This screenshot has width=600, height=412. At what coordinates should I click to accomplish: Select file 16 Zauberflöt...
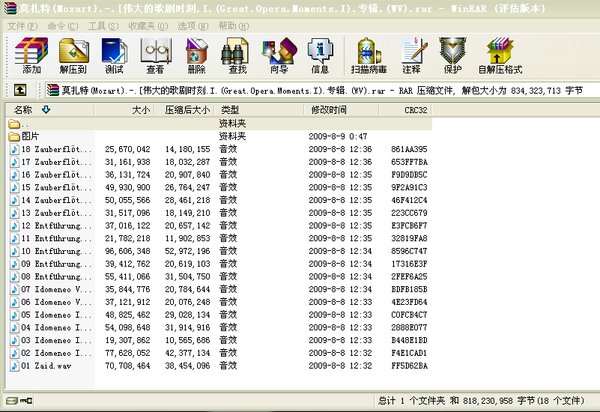coord(57,174)
